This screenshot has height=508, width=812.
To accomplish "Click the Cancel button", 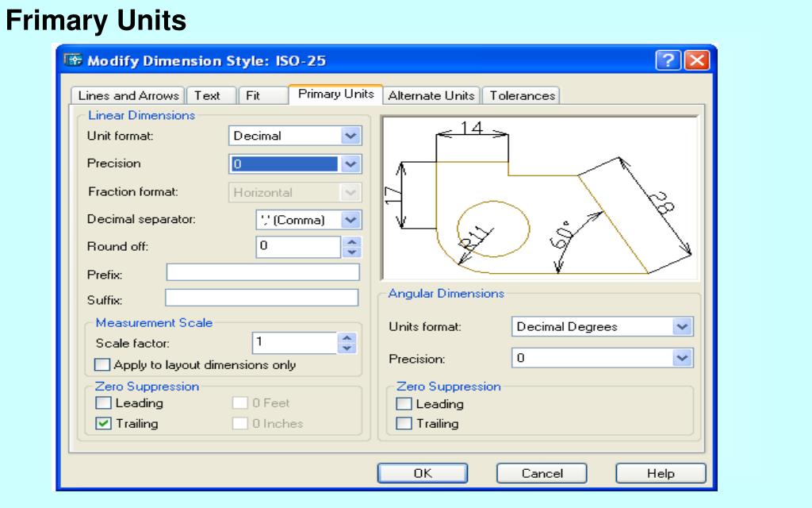I will coord(542,473).
